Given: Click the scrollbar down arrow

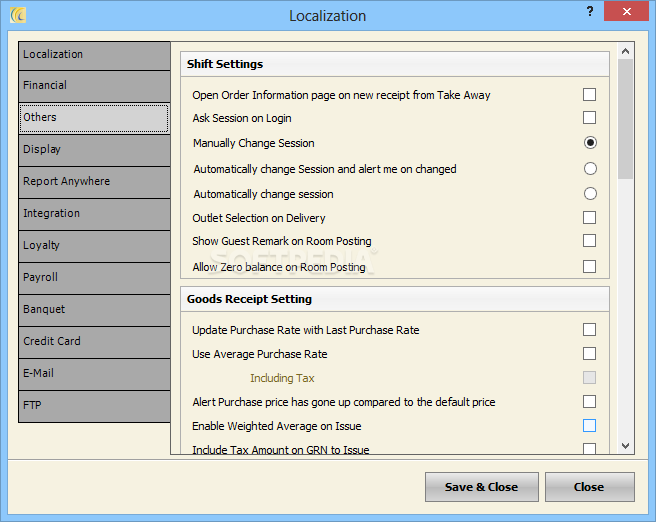Looking at the screenshot, I should [625, 446].
